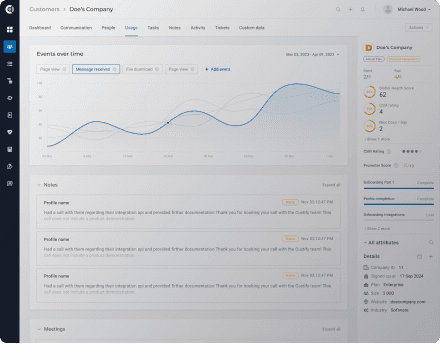Click Expand all in Notes section
Screen dimensions: 440x360
click(x=331, y=185)
